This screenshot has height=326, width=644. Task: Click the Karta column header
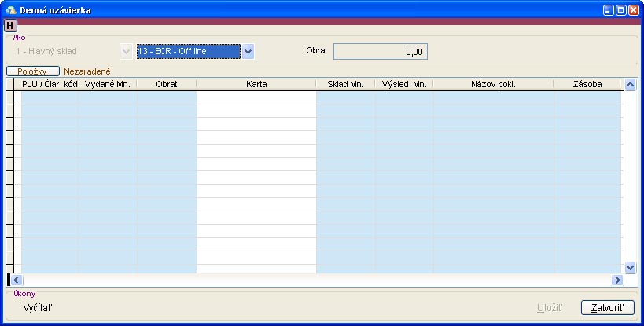click(256, 84)
